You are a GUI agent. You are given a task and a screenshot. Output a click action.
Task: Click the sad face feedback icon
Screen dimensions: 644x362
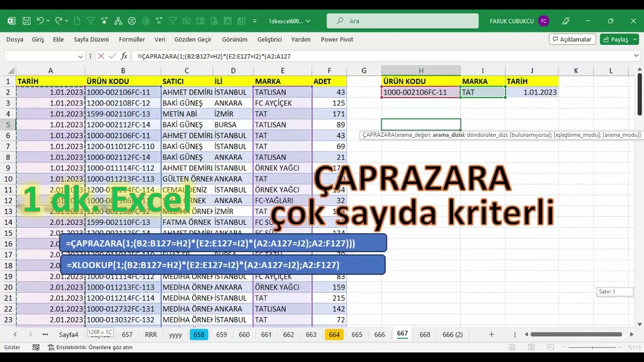click(132, 21)
